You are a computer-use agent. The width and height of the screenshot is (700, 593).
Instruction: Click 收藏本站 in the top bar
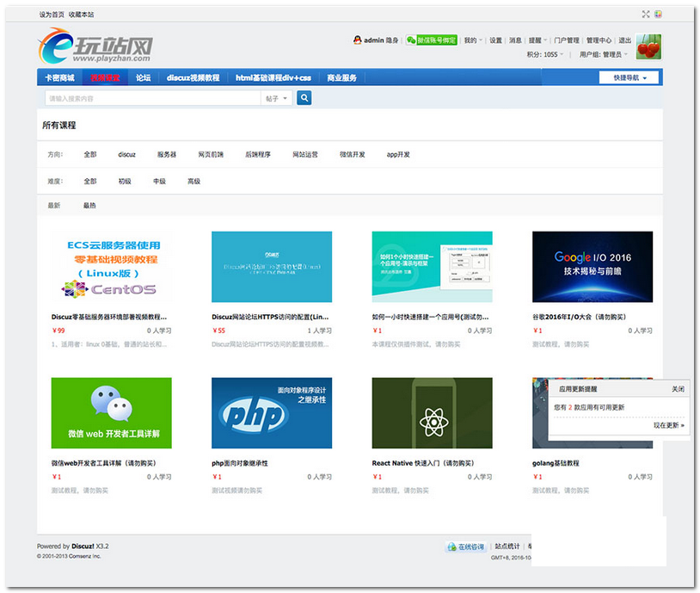(81, 15)
